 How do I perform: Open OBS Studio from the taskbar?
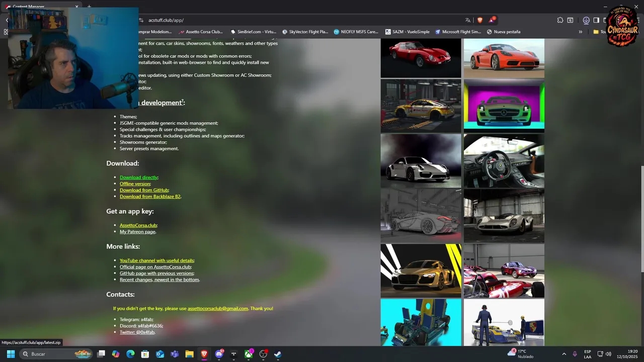[x=263, y=354]
